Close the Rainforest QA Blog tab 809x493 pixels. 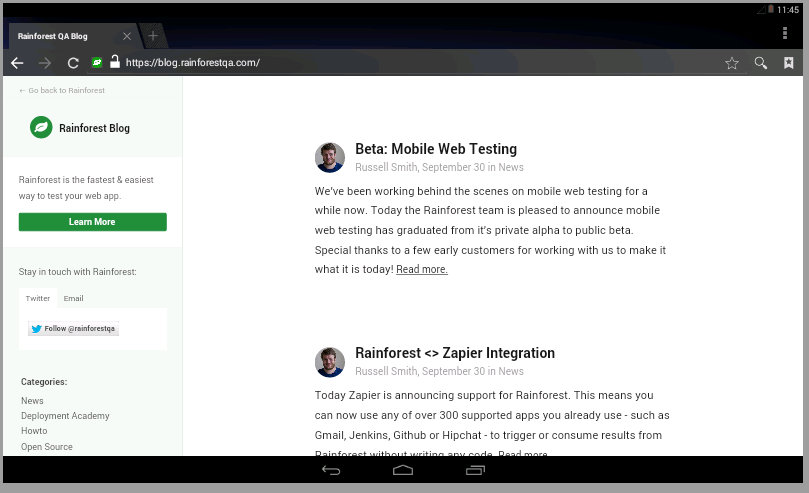[127, 36]
